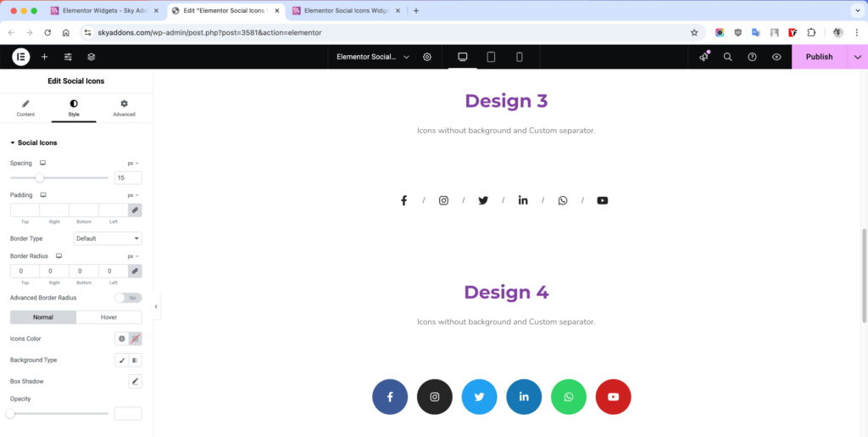868x437 pixels.
Task: Switch to the Style tab
Action: (74, 108)
